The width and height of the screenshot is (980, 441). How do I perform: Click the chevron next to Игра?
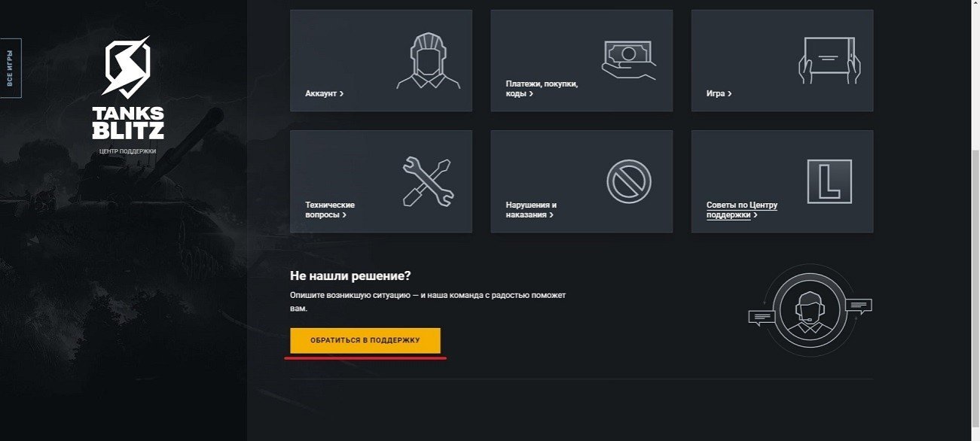click(x=729, y=94)
